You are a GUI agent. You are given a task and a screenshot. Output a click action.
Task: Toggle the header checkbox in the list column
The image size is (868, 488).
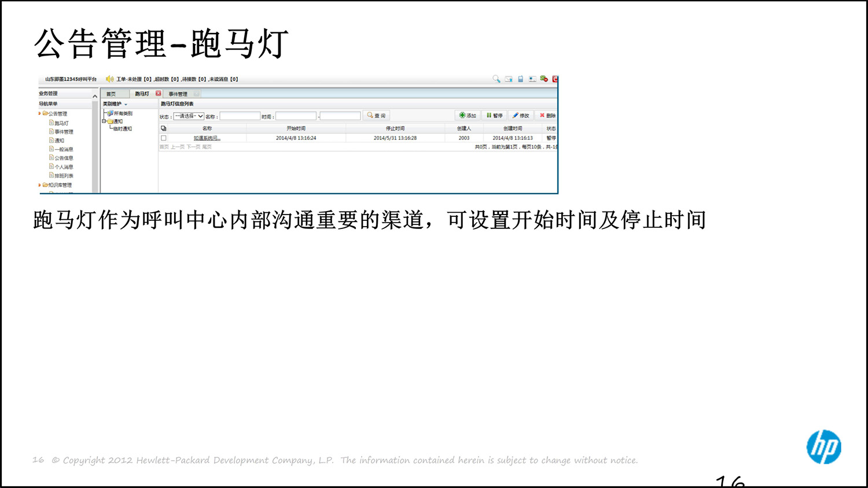(x=163, y=128)
